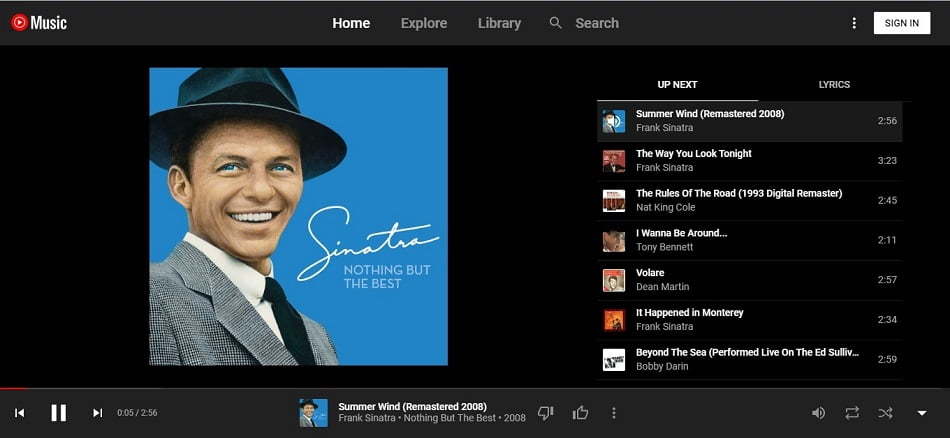
Task: Play It Happened in Monterey
Action: point(749,320)
